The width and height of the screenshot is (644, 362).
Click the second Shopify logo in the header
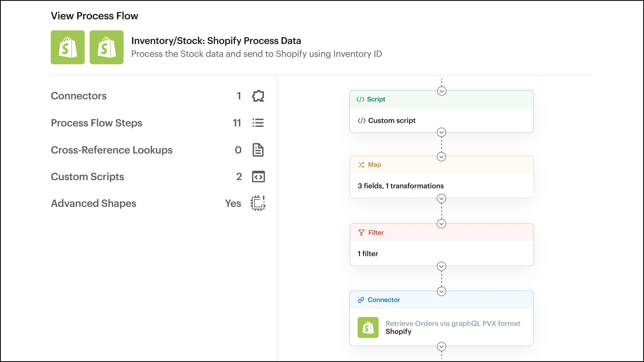coord(106,47)
